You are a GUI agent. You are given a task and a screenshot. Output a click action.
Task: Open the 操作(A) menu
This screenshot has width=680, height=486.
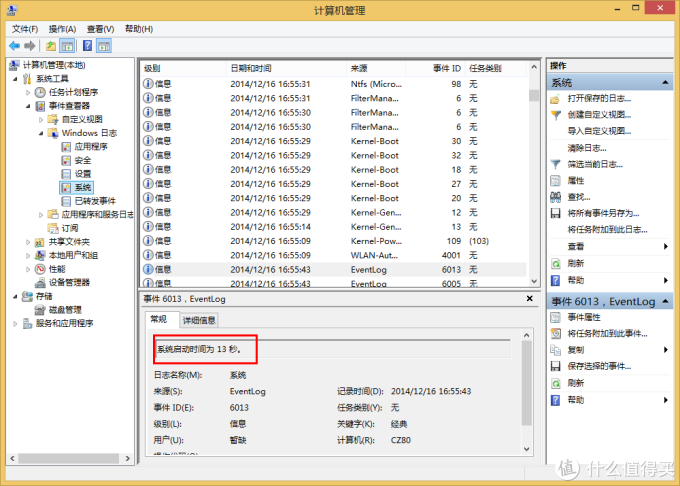click(62, 29)
